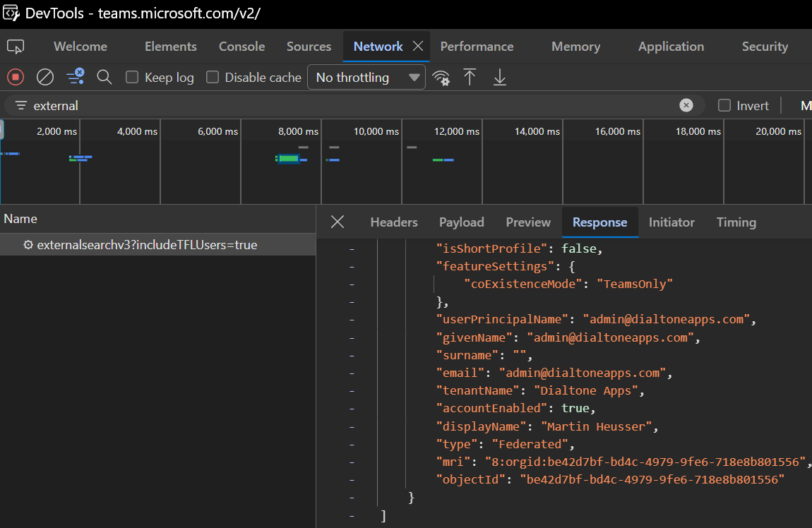Screen dimensions: 812x528
Task: Clear the 'external' filter text
Action: 686,105
